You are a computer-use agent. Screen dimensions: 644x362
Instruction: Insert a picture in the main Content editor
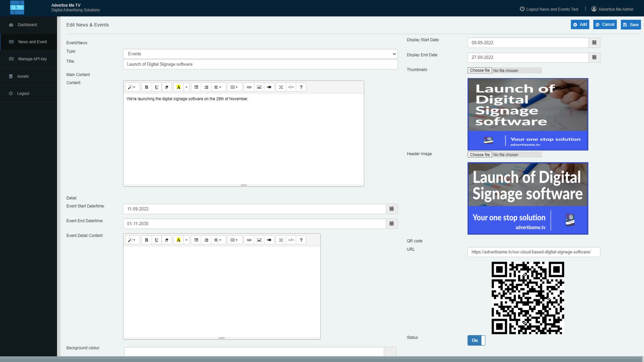point(259,87)
